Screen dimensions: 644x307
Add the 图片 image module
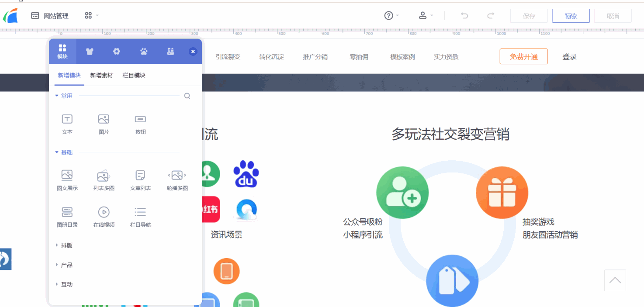click(x=104, y=120)
